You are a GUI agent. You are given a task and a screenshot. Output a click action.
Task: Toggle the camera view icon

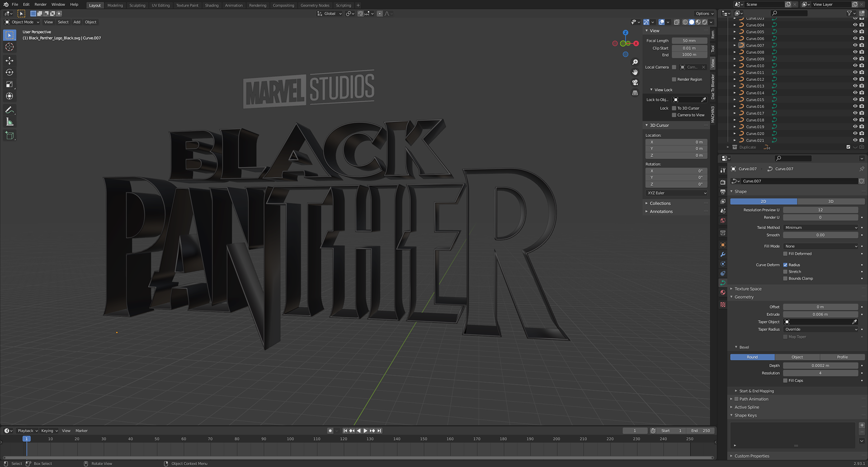tap(635, 82)
